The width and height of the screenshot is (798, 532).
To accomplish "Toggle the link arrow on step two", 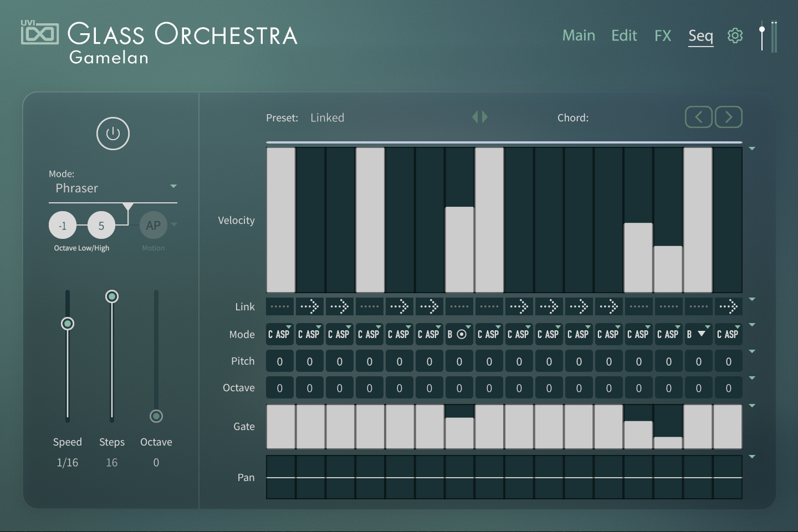I will (309, 306).
